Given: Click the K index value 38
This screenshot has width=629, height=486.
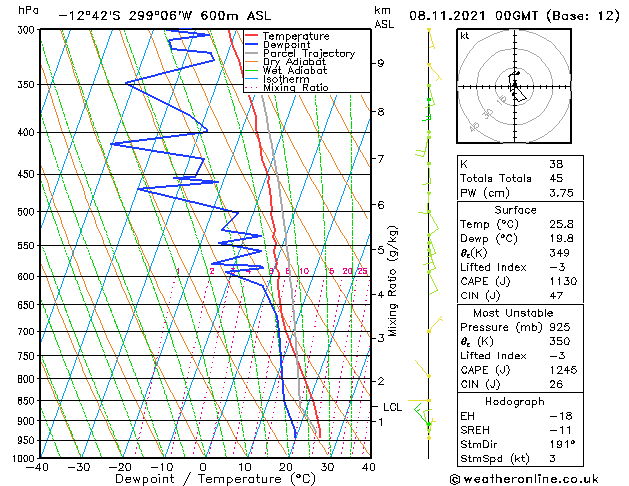Looking at the screenshot, I should click(x=556, y=164).
